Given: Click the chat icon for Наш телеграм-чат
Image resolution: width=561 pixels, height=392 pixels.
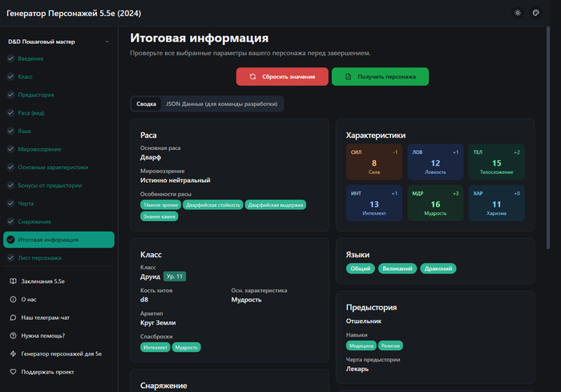Looking at the screenshot, I should point(13,317).
